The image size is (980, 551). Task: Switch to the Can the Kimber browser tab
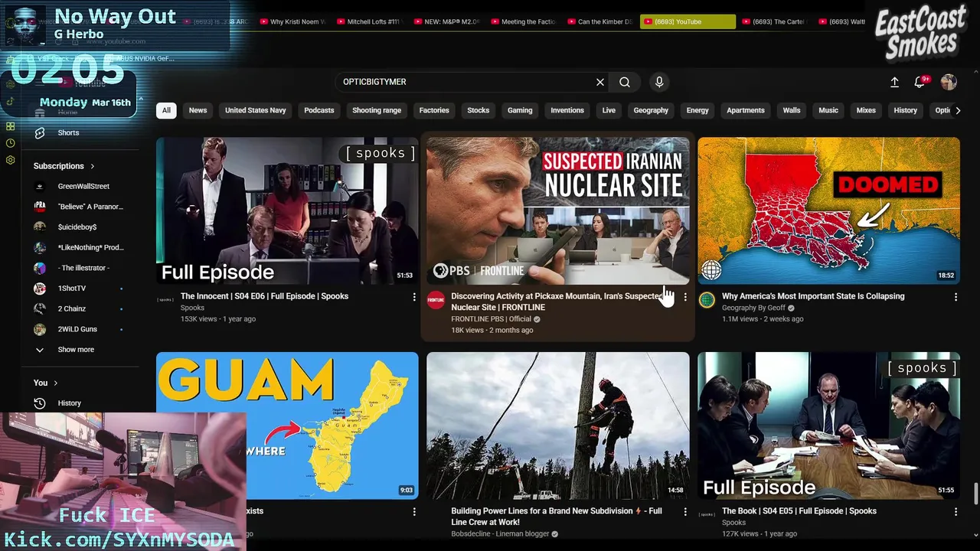tap(600, 21)
